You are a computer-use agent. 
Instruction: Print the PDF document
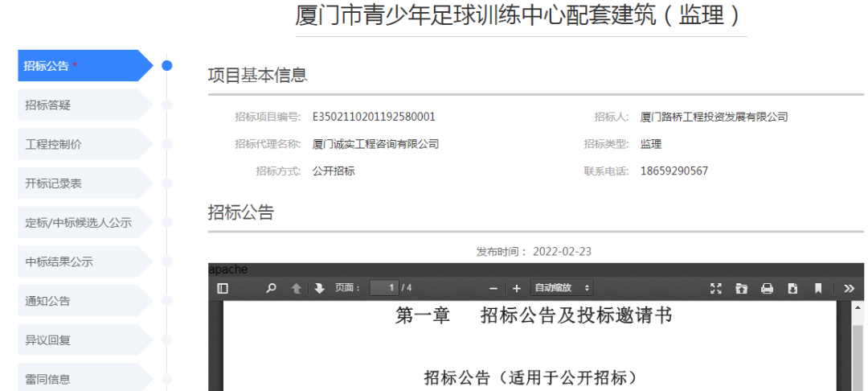coord(767,288)
